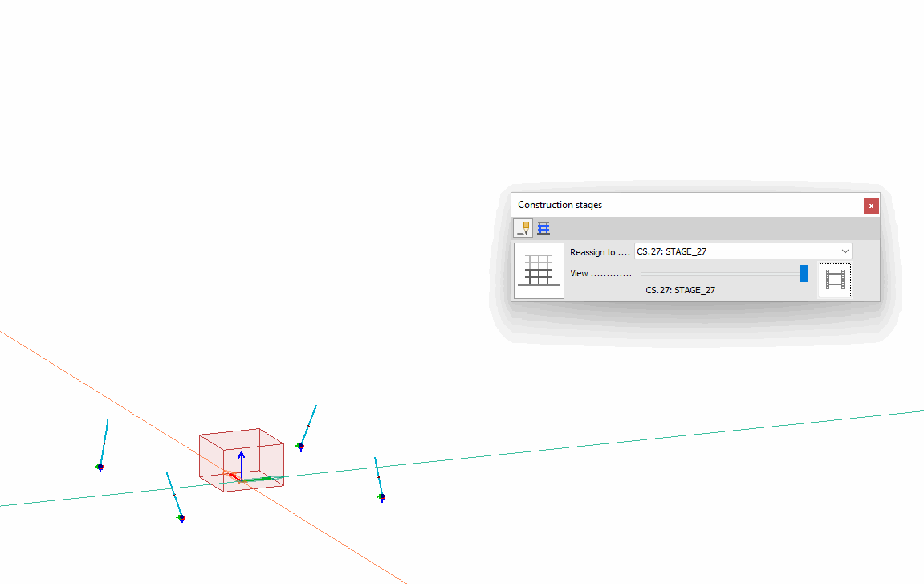Screen dimensions: 924x584
Task: Click the Construction stages title bar
Action: pos(682,205)
